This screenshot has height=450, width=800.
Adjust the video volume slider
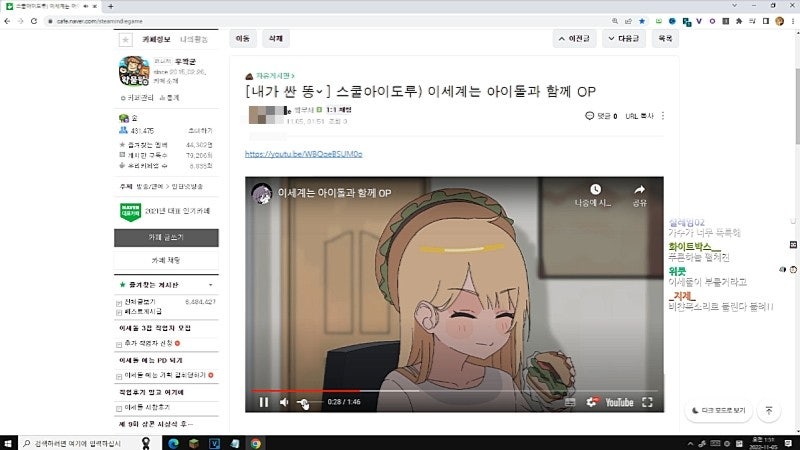[309, 402]
